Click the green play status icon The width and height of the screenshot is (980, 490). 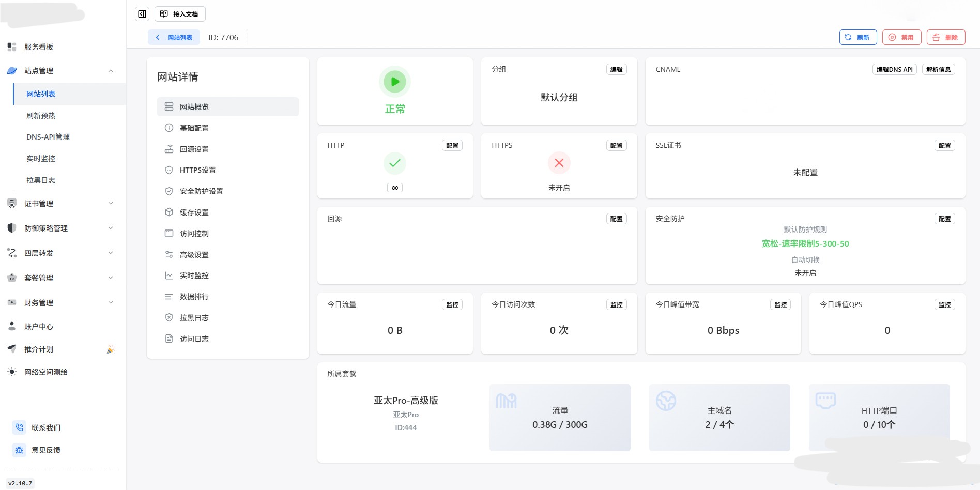coord(395,82)
